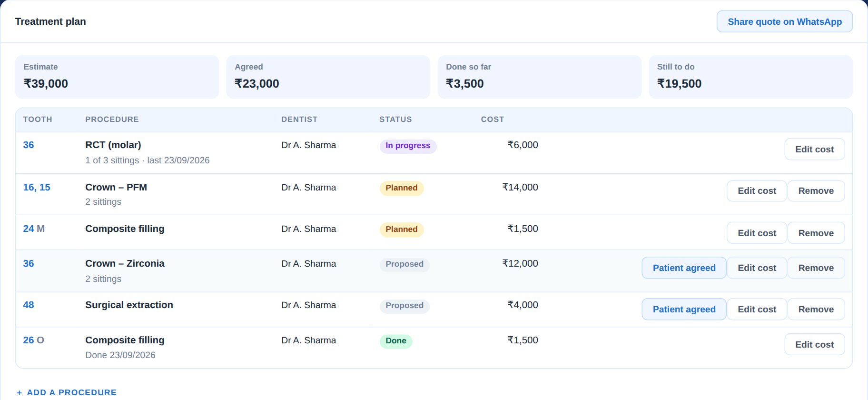Click the ₹12,000 cost value

[x=520, y=263]
